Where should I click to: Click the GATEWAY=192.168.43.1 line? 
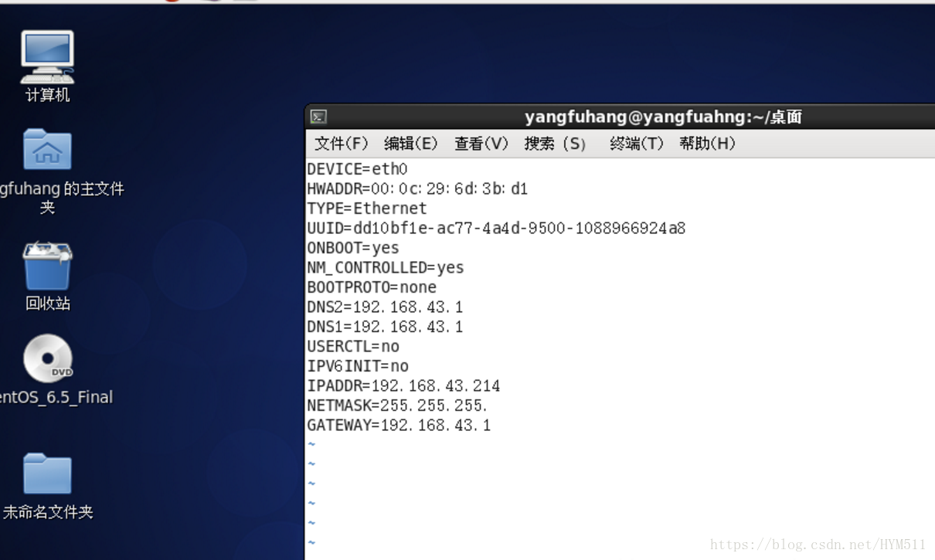(399, 425)
